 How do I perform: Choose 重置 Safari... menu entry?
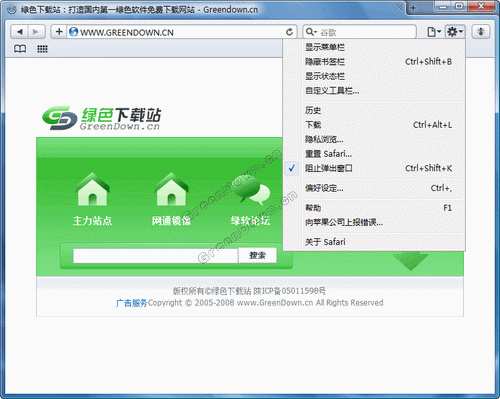pyautogui.click(x=374, y=154)
